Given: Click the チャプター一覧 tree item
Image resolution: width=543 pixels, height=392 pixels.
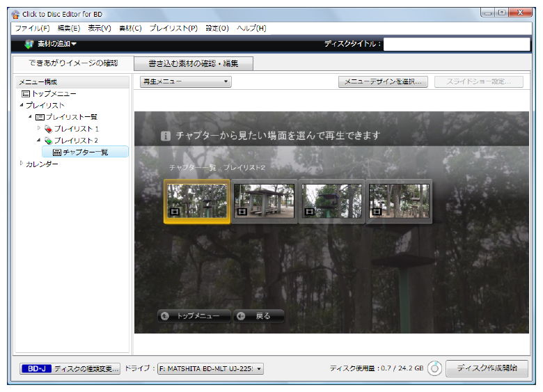Looking at the screenshot, I should point(80,152).
